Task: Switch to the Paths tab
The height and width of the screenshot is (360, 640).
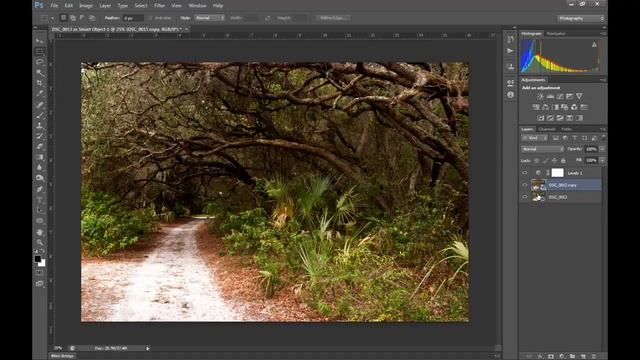Action: pos(567,129)
